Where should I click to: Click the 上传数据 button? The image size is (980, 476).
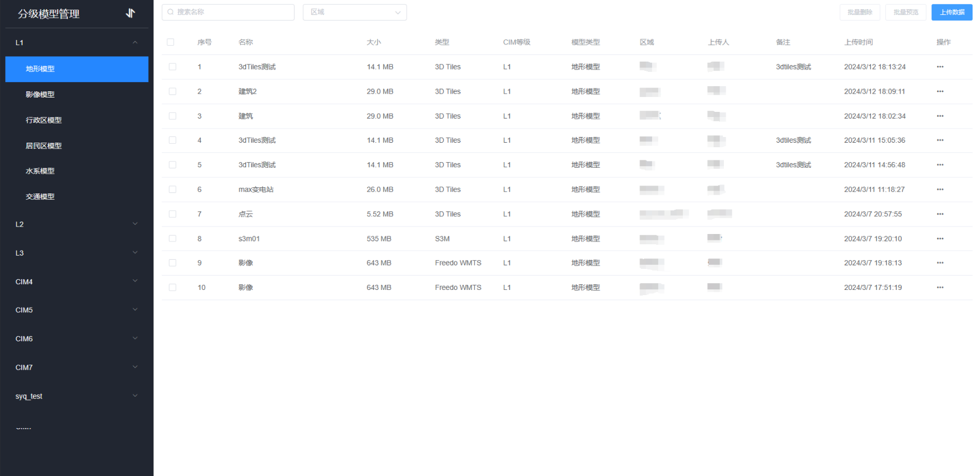[x=951, y=12]
